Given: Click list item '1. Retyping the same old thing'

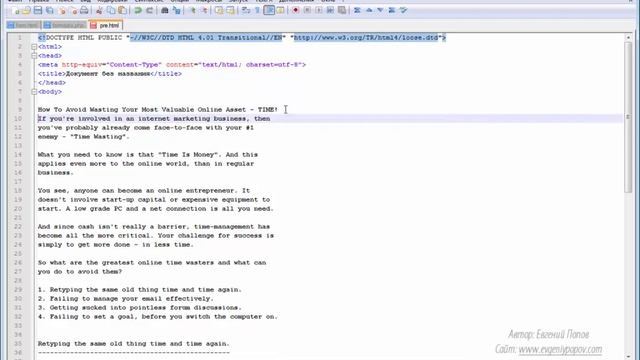Looking at the screenshot, I should point(140,289).
